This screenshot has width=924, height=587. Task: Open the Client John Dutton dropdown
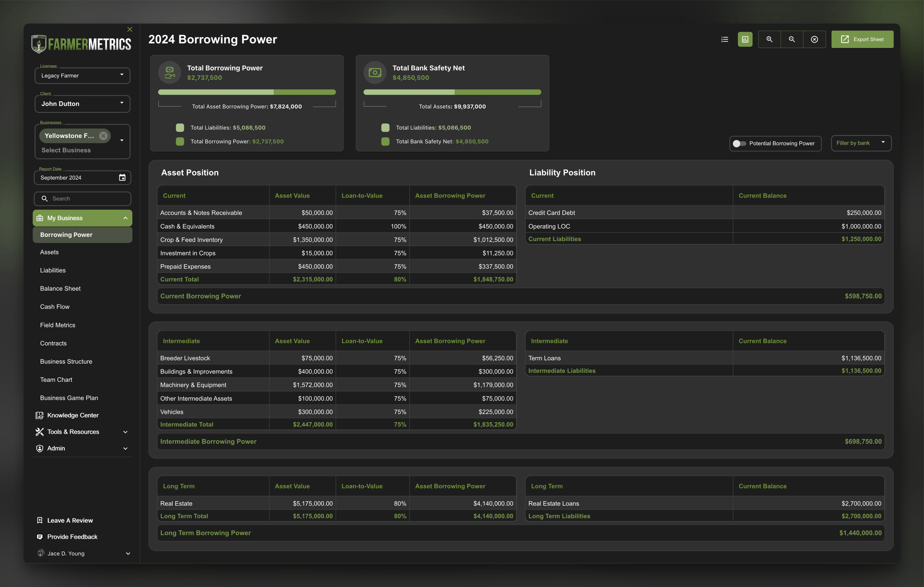pyautogui.click(x=83, y=104)
